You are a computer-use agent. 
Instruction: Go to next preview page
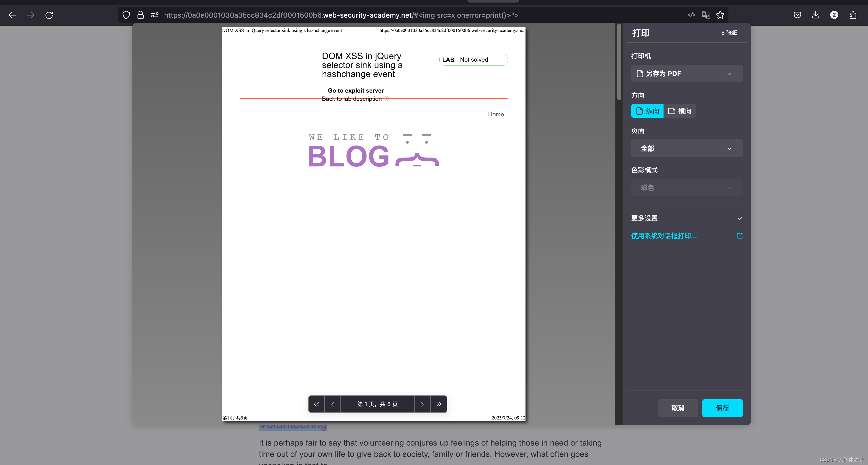(422, 404)
